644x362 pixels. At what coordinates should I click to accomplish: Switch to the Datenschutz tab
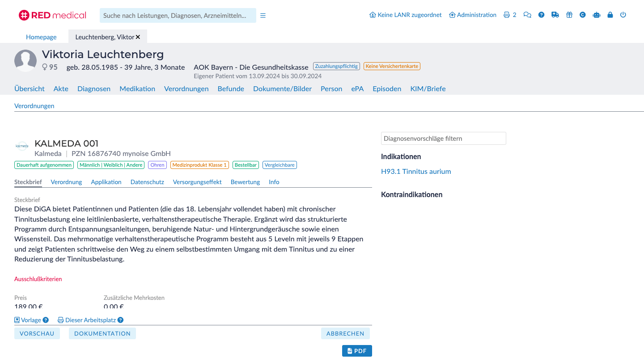(147, 182)
